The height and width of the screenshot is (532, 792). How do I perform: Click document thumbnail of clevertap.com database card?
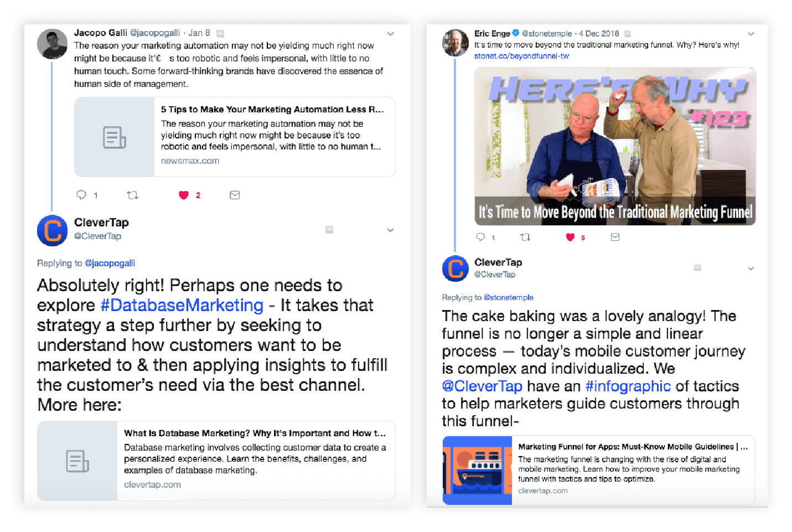pyautogui.click(x=77, y=461)
